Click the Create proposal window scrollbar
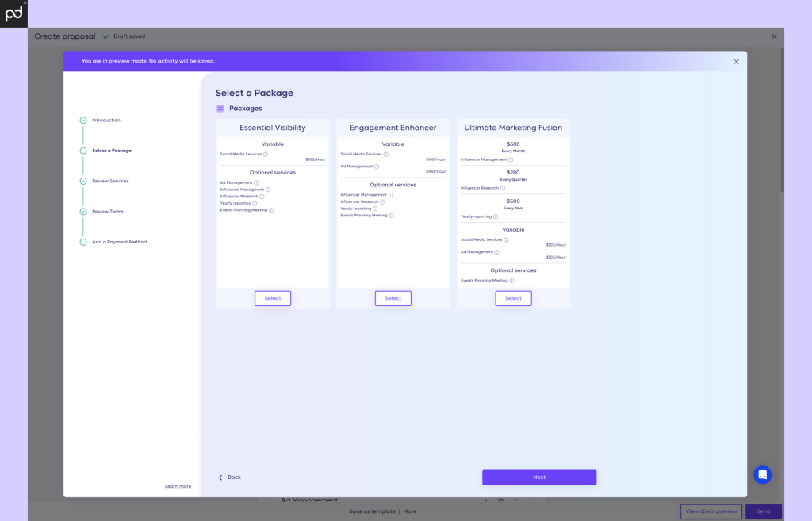Viewport: 812px width, 521px height. point(782,121)
